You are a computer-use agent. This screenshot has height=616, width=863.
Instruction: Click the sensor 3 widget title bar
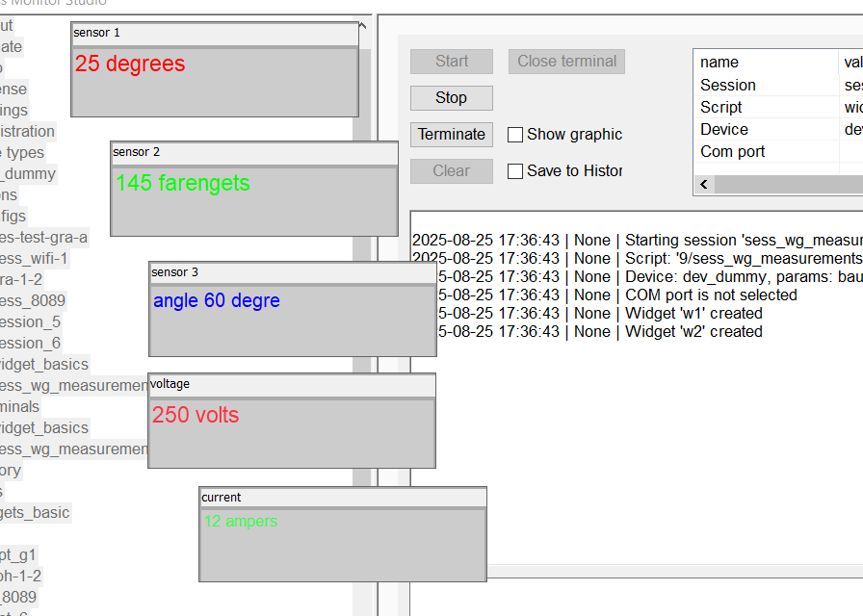(x=293, y=272)
